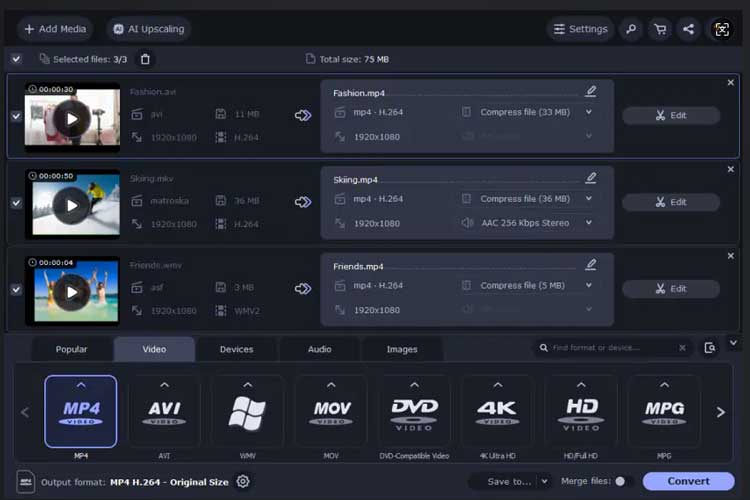
Task: Click the search key icon in top toolbar
Action: [631, 29]
